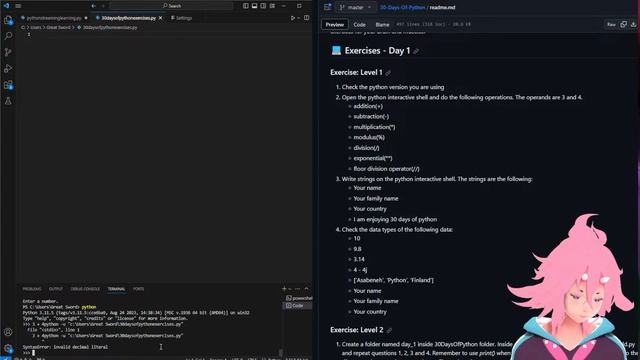640x360 pixels.
Task: Split the editor to the right
Action: click(x=307, y=18)
